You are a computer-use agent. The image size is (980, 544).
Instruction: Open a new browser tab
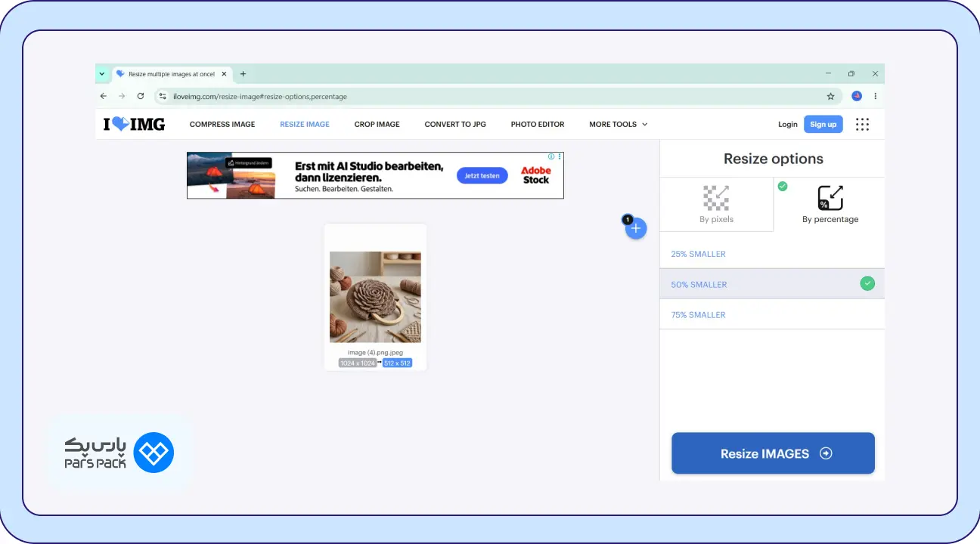click(x=243, y=74)
